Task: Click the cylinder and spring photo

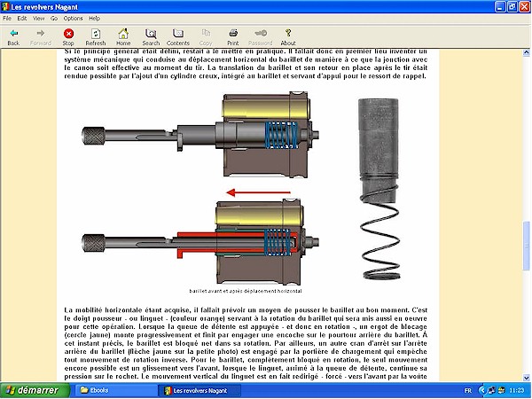Action: click(379, 189)
